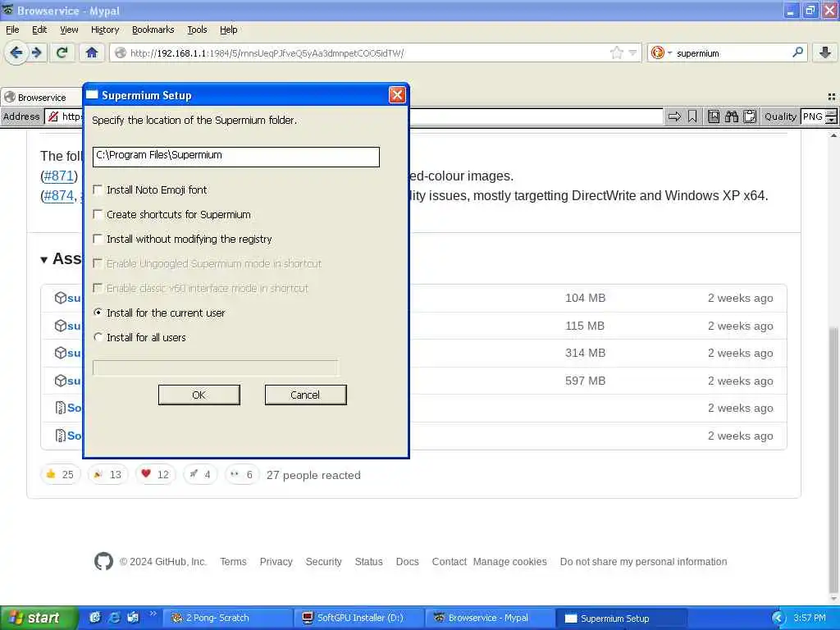Screen dimensions: 840x630
Task: Click the heart reaction 12
Action: pyautogui.click(x=155, y=475)
